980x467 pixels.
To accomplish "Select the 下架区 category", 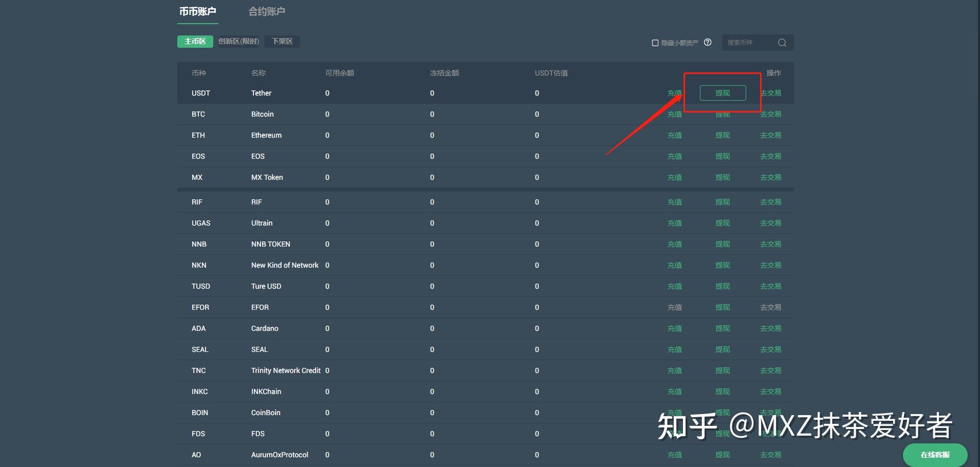I will [x=282, y=41].
